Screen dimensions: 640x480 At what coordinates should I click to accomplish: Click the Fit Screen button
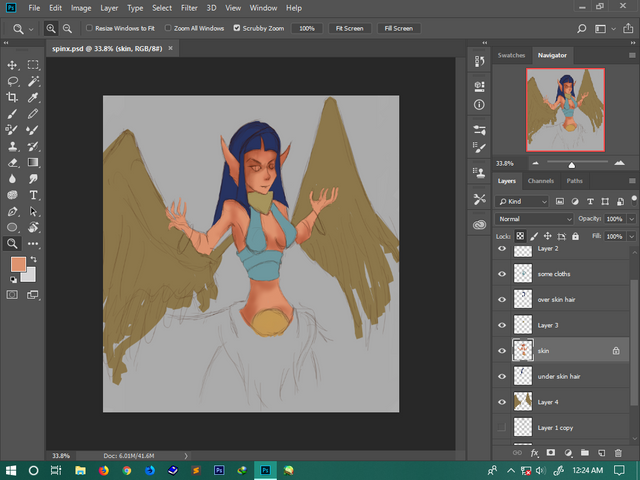tap(349, 29)
